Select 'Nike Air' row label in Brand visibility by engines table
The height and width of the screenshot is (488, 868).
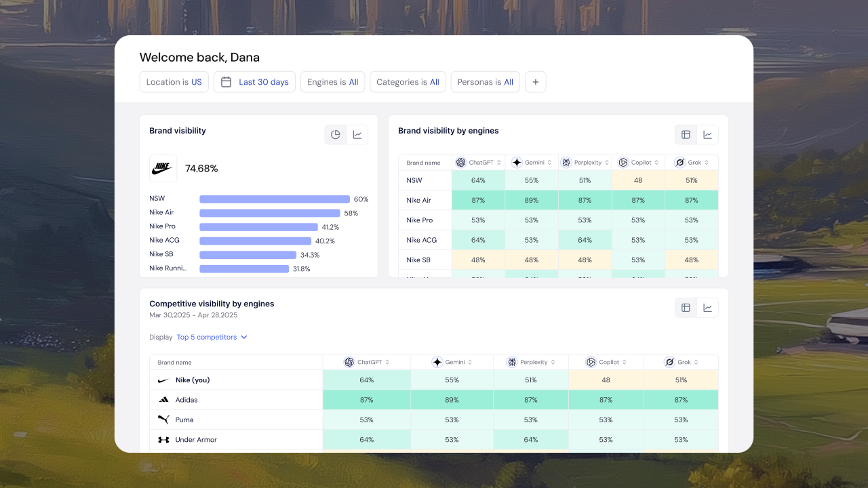[419, 201]
